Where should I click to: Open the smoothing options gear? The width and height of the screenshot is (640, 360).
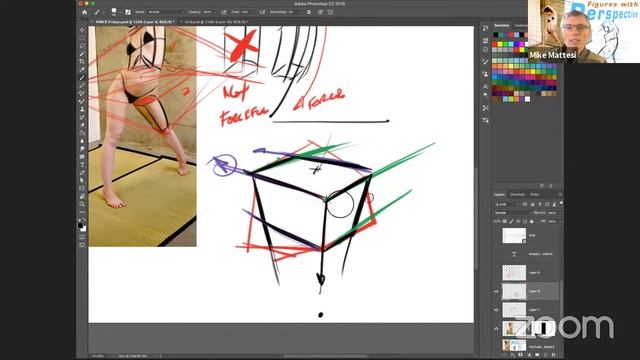click(x=309, y=12)
